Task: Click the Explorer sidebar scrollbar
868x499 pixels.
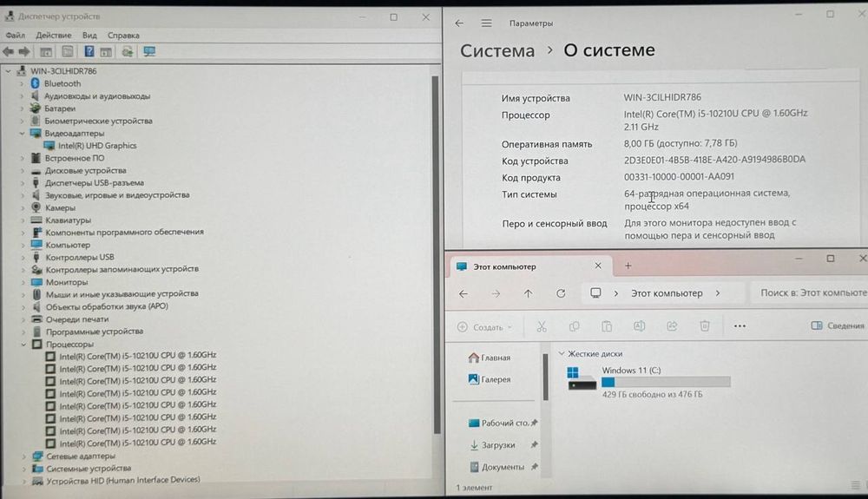Action: pyautogui.click(x=545, y=376)
